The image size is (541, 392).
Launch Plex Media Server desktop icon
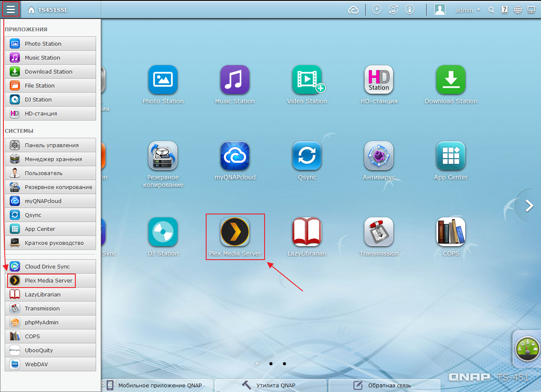point(235,232)
